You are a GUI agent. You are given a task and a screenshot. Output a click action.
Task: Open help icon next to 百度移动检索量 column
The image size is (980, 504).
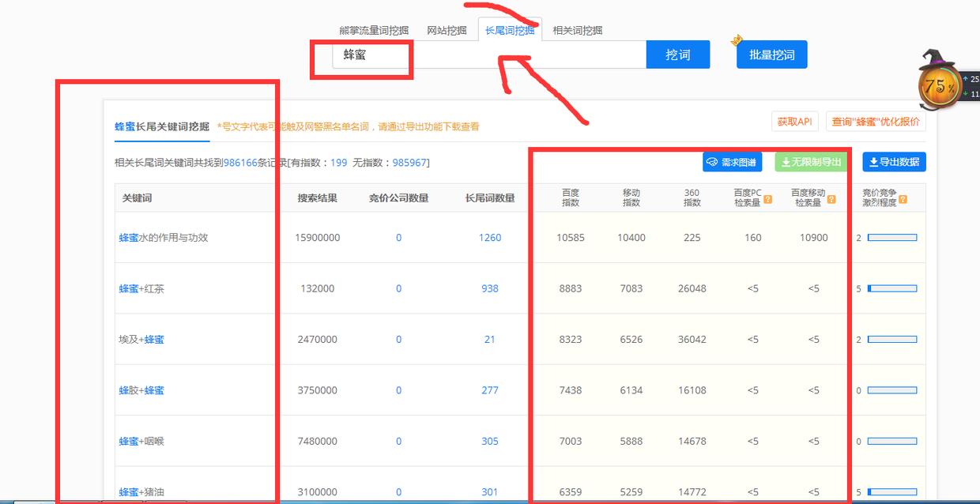tap(830, 201)
